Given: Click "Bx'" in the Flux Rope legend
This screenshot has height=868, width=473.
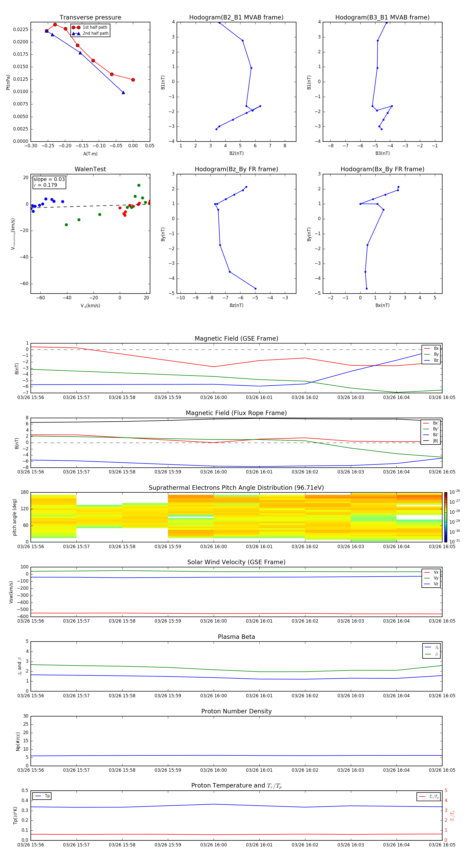Looking at the screenshot, I should (431, 423).
